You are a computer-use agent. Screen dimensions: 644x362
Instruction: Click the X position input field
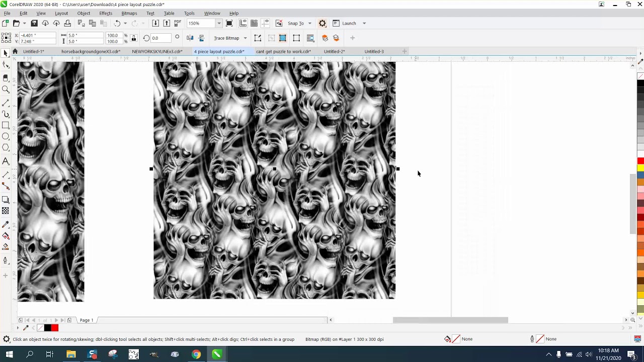tap(38, 35)
